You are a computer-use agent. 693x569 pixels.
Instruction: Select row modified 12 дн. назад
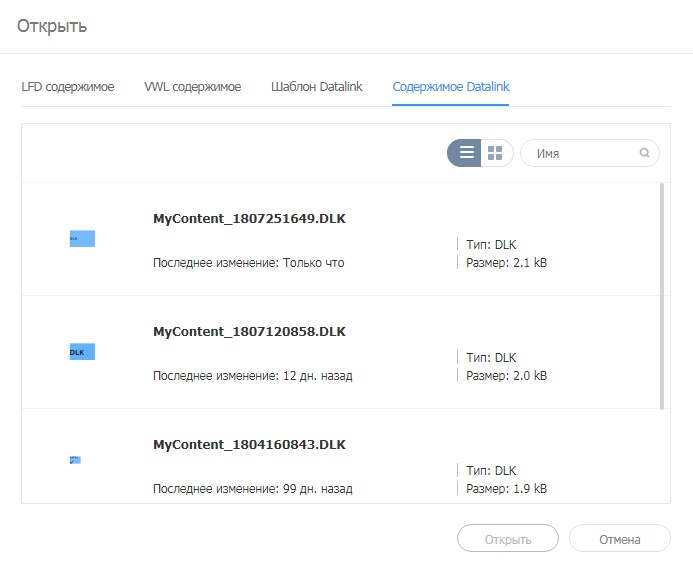[252, 376]
